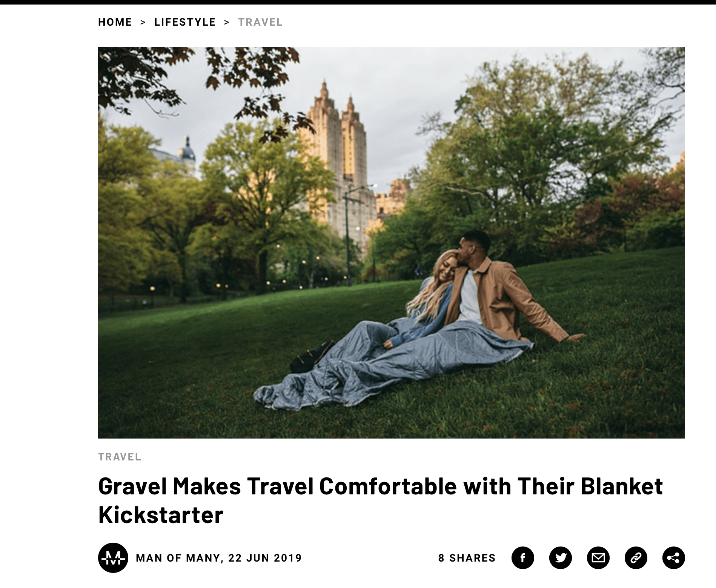Viewport: 716px width, 588px height.
Task: Click the arrow separator after HOME
Action: 143,22
